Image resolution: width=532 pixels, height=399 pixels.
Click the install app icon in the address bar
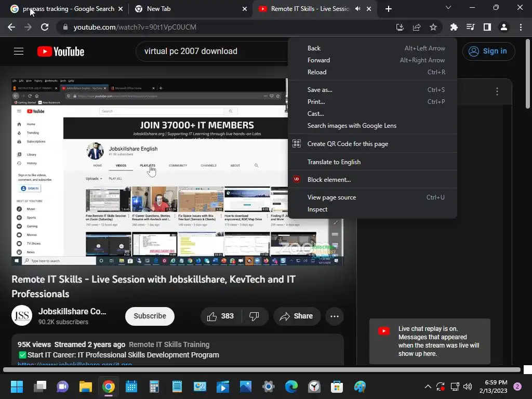[x=400, y=27]
